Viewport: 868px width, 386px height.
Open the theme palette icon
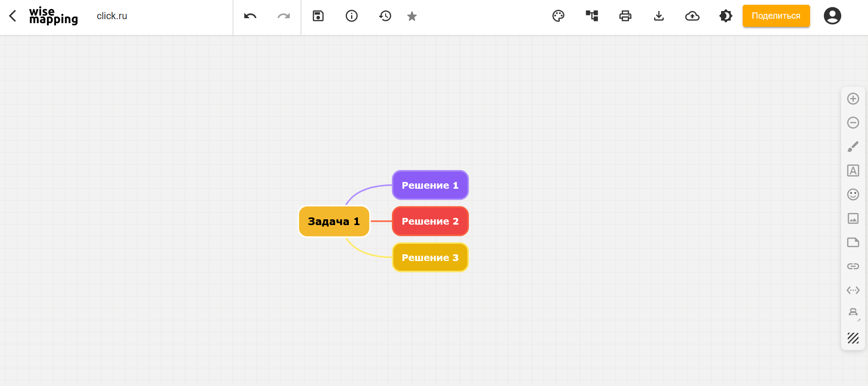558,16
